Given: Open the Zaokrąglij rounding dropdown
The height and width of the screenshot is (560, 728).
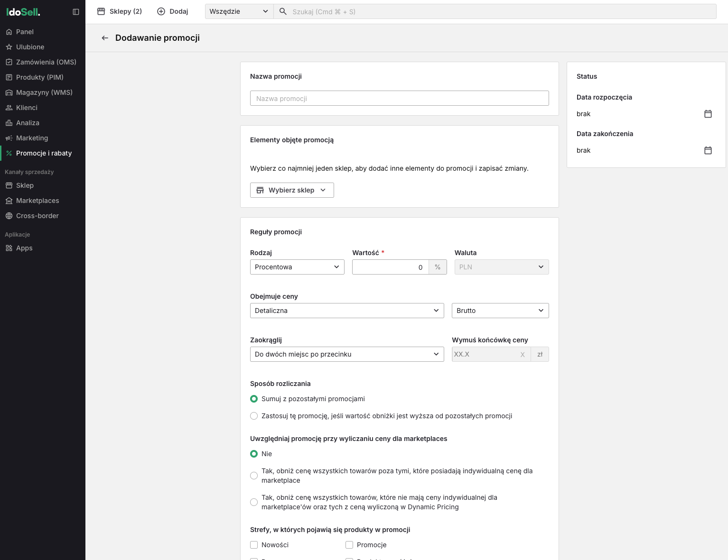Looking at the screenshot, I should tap(347, 354).
